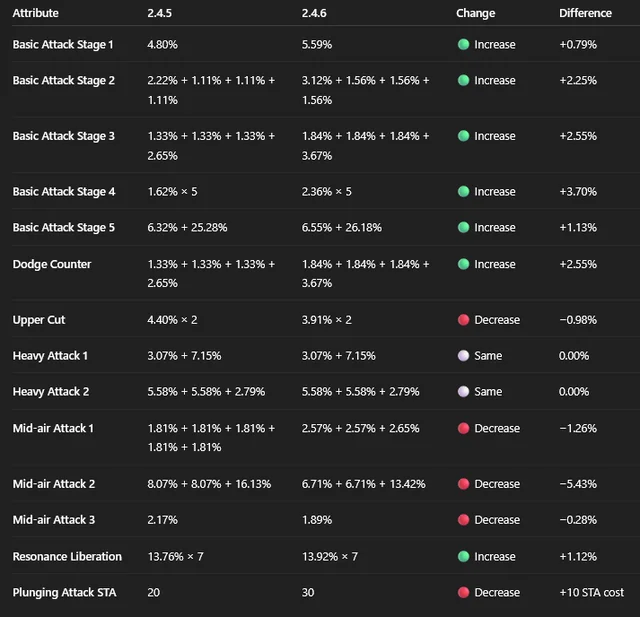Click red Decrease dot for Mid-air Attack 2
Viewport: 640px width, 617px height.
[x=463, y=484]
